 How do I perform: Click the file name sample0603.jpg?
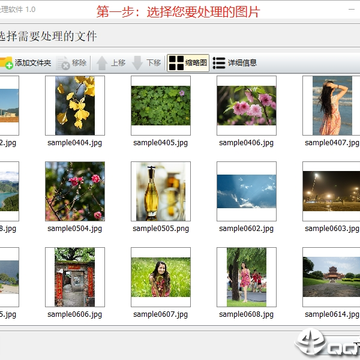tap(332, 229)
